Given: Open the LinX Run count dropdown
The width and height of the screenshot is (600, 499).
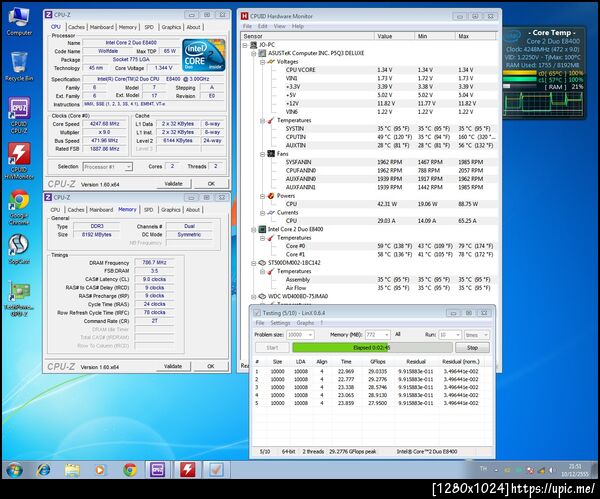Looking at the screenshot, I should pyautogui.click(x=449, y=335).
